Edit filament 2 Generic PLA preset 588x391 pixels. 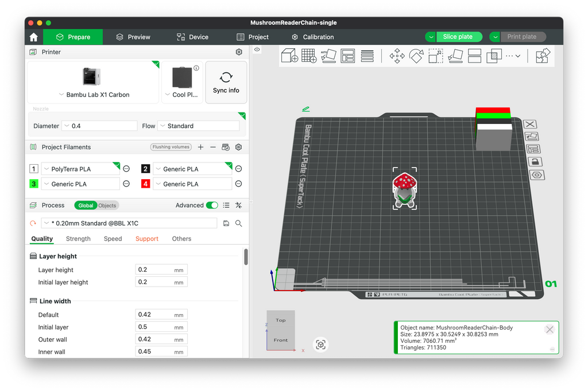pos(238,169)
